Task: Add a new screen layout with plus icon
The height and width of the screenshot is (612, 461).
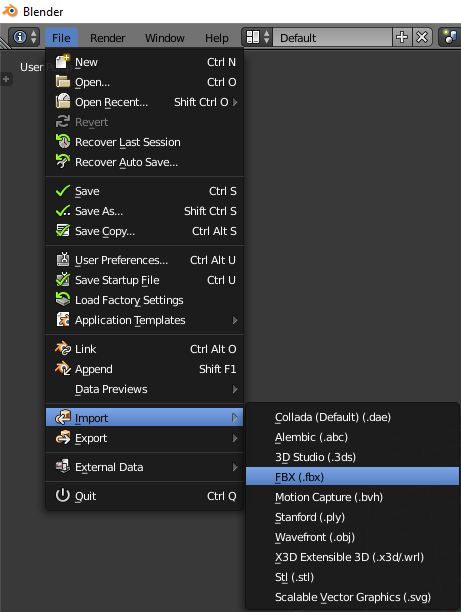Action: click(402, 37)
